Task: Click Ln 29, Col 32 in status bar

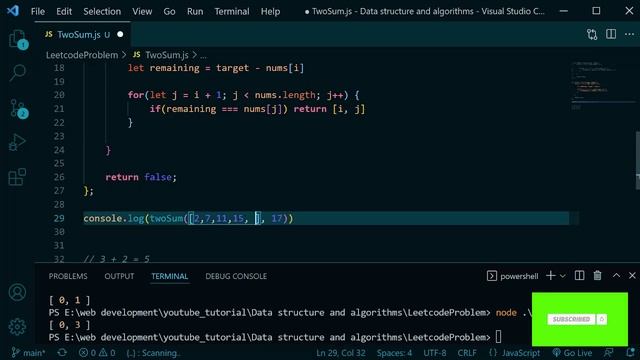Action: pos(340,353)
